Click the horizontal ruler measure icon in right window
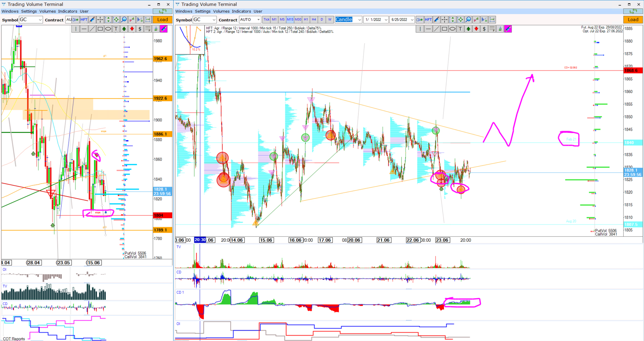644x341 pixels. pos(492,20)
